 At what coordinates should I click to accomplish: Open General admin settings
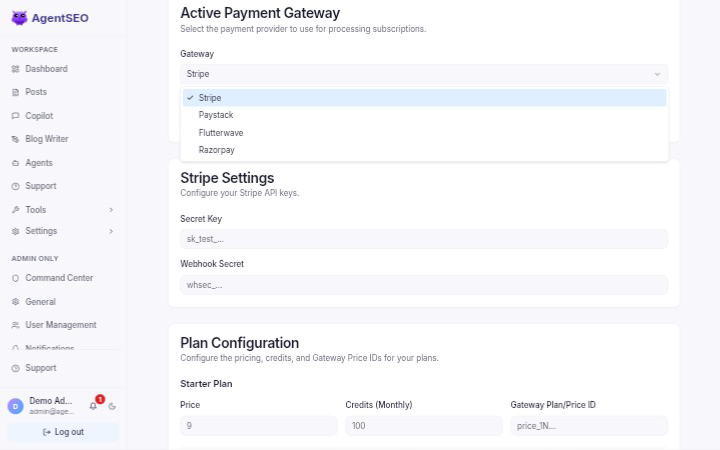[40, 302]
